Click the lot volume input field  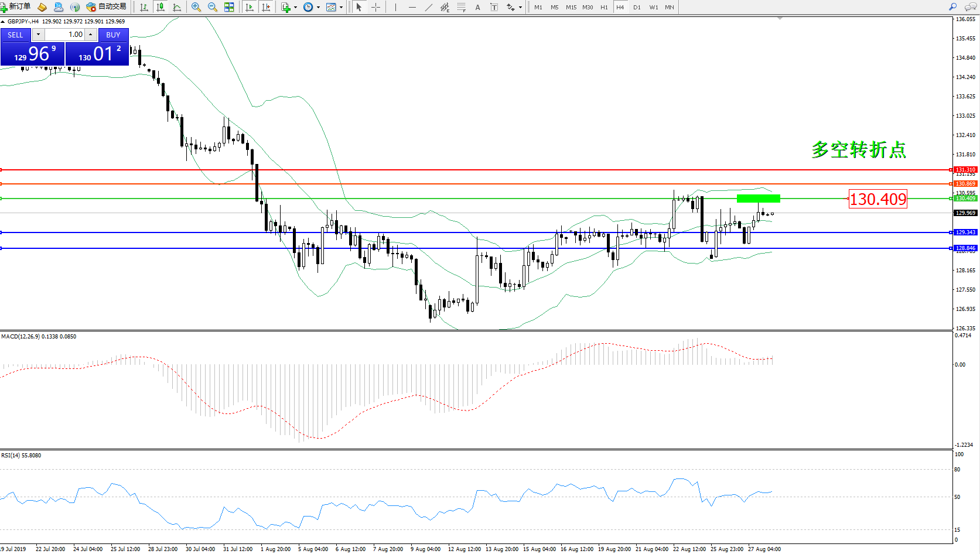click(66, 35)
